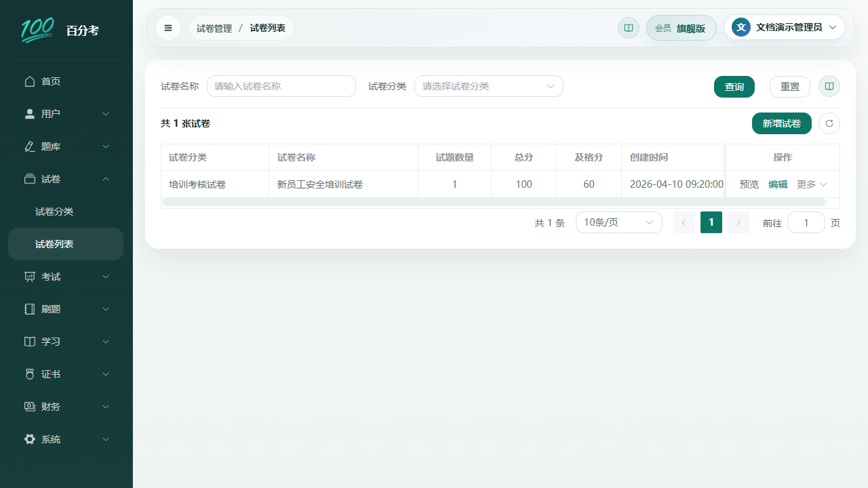Click the 总分 column header
Screen dimensions: 868x488
click(524, 157)
